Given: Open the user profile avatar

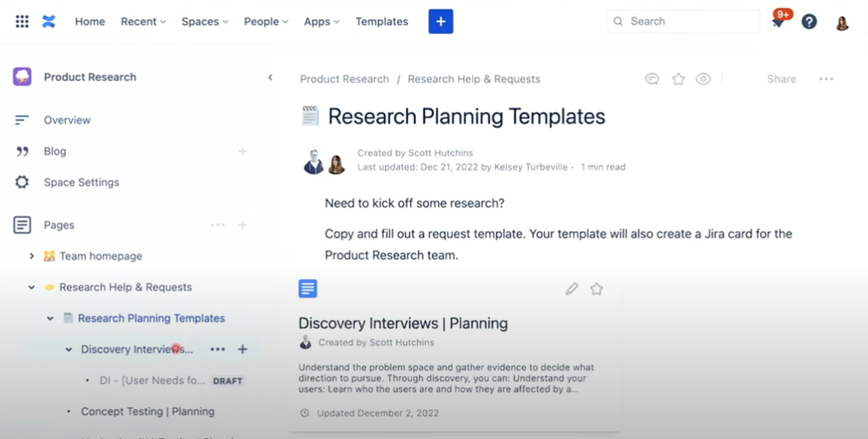Looking at the screenshot, I should (x=842, y=22).
